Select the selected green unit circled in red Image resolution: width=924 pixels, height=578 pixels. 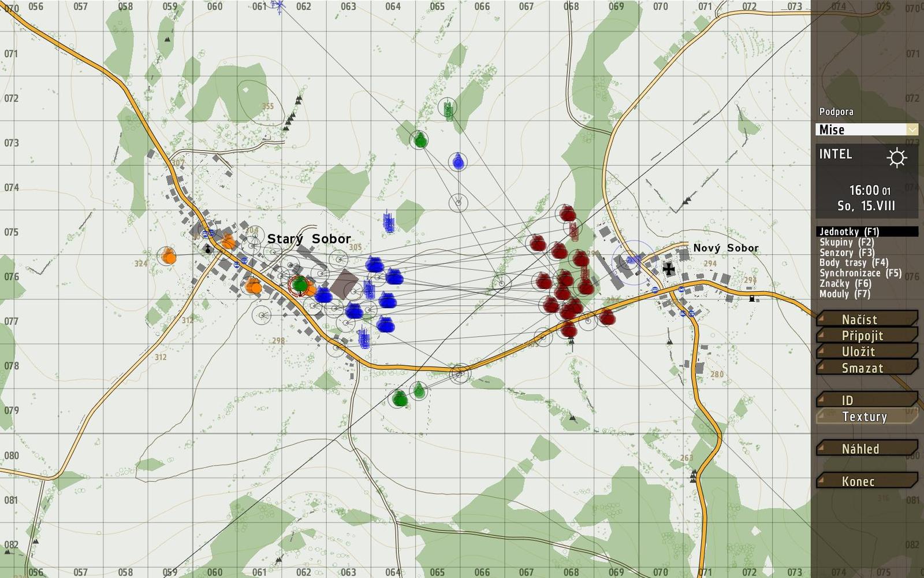coord(300,284)
